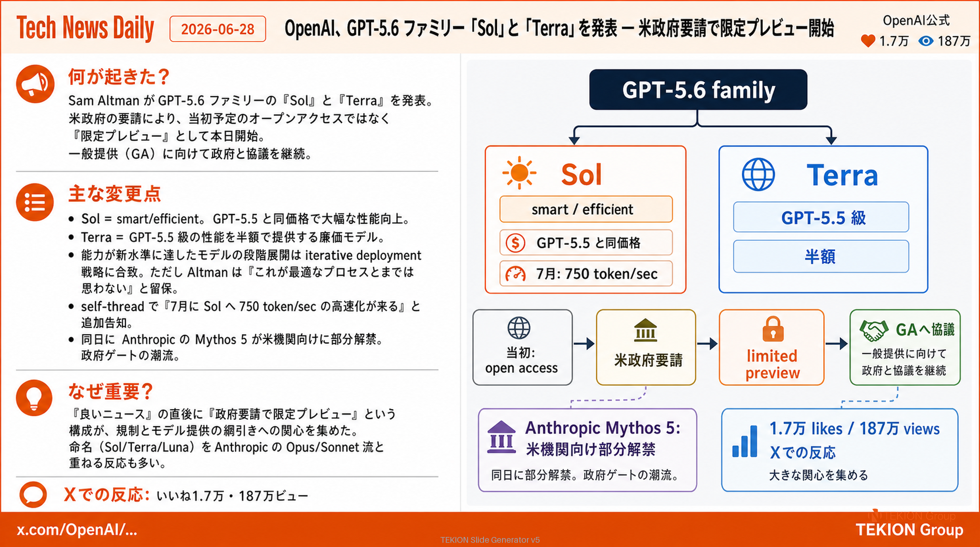980x547 pixels.
Task: Click the 大きな関心を集める caption
Action: (819, 475)
